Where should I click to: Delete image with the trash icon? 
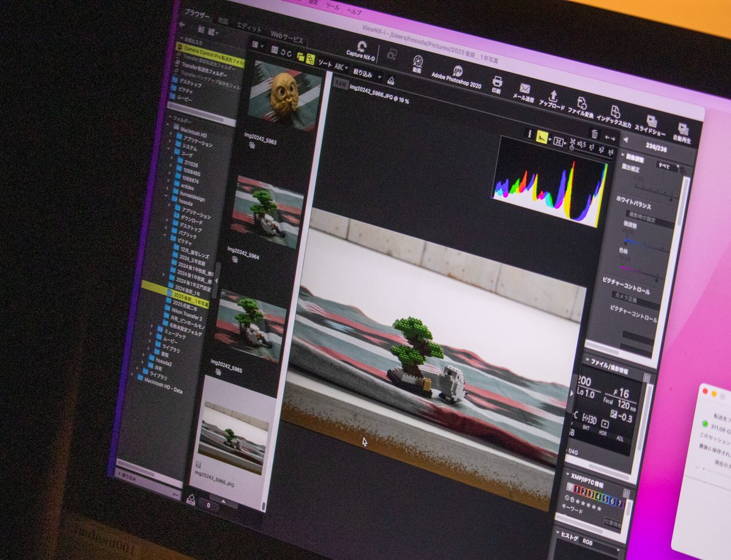595,135
